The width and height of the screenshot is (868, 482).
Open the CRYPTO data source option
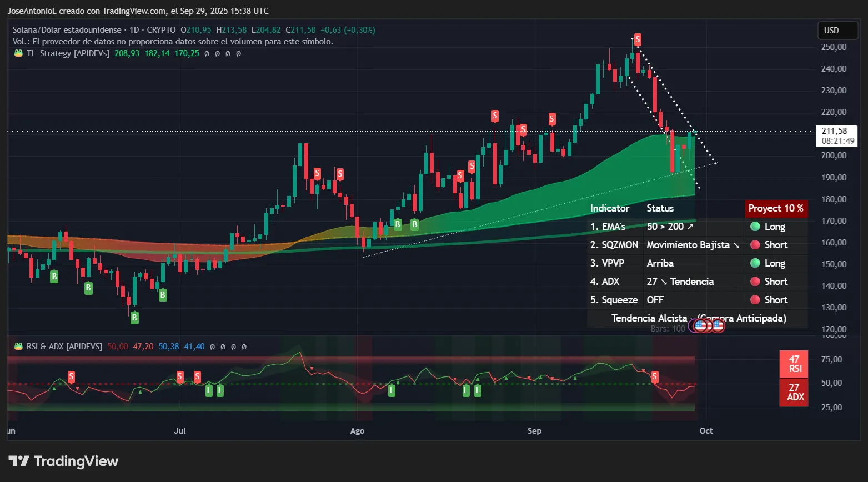[x=161, y=29]
